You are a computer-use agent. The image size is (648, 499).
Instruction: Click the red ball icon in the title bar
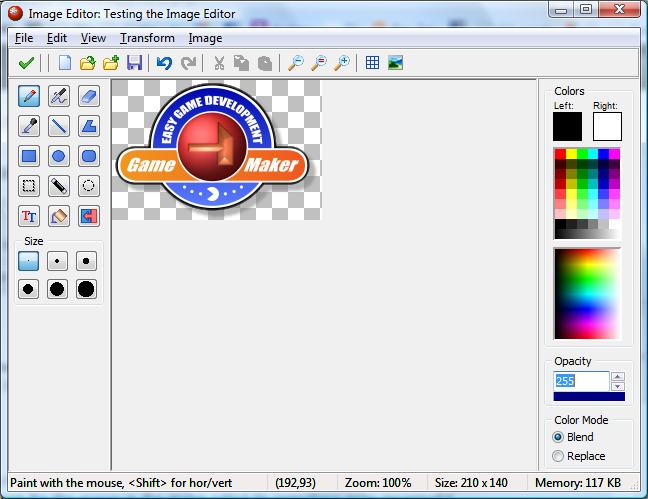15,13
